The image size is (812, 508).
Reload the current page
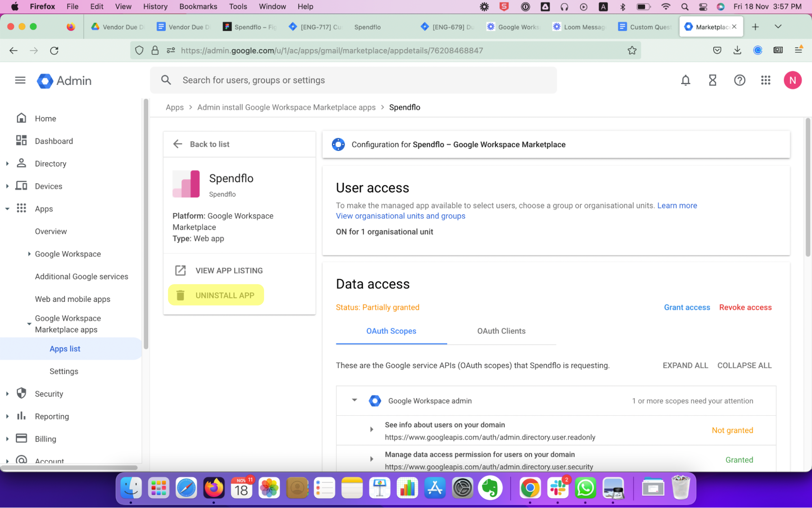pos(54,50)
